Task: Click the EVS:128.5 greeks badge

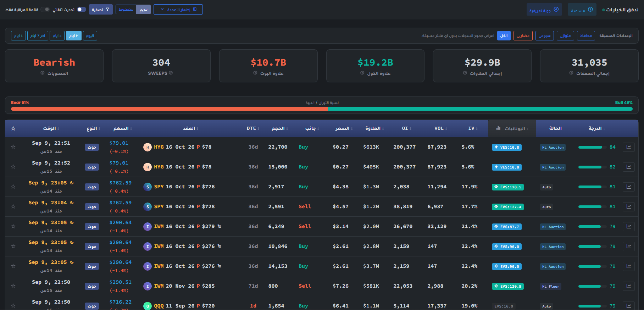Action: click(x=508, y=187)
